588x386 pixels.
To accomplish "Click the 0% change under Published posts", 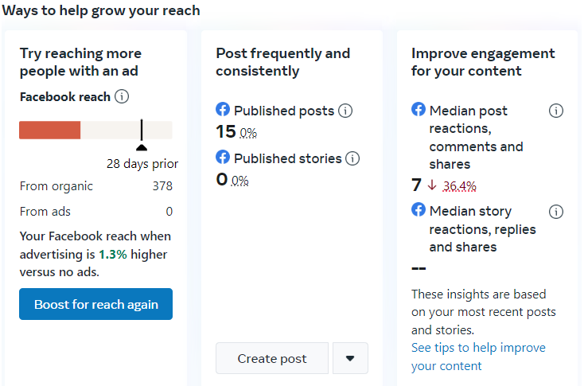I will 248,133.
